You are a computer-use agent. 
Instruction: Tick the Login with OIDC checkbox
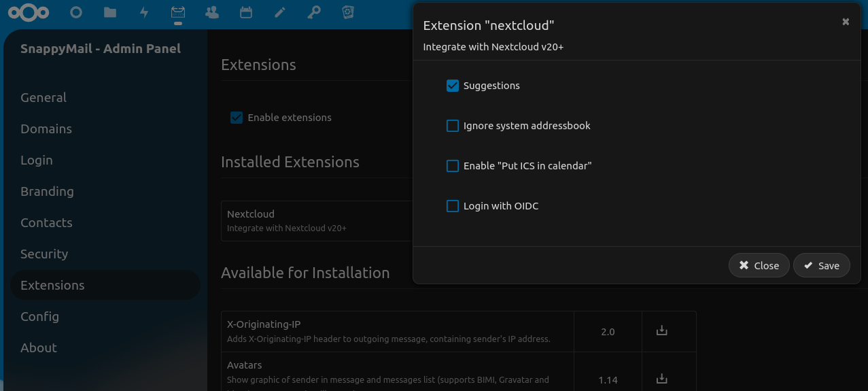(x=453, y=206)
